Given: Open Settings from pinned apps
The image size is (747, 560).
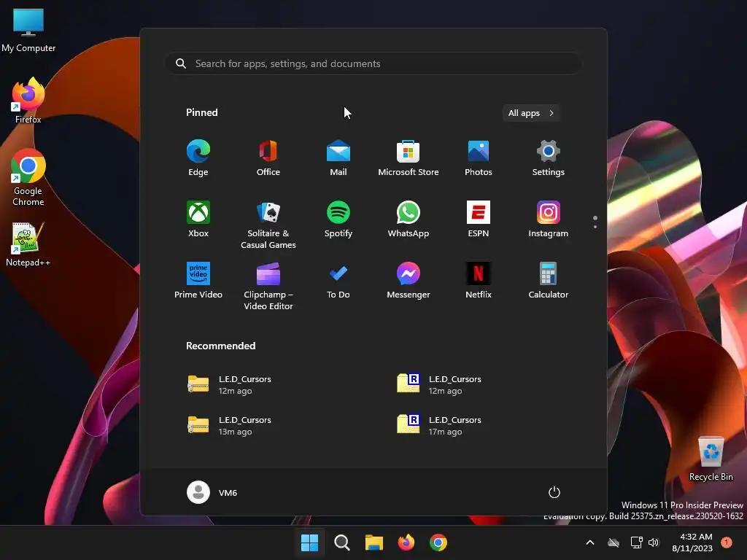Looking at the screenshot, I should [549, 158].
